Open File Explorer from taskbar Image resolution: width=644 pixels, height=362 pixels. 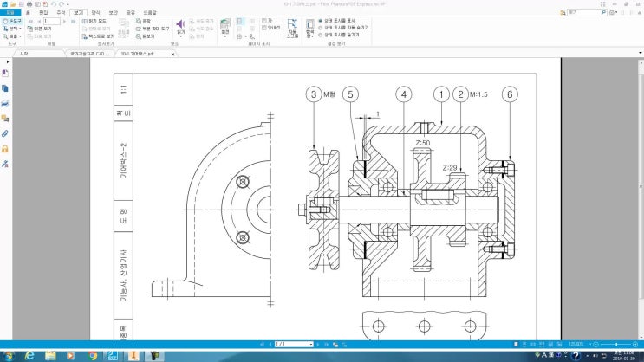[x=50, y=355]
